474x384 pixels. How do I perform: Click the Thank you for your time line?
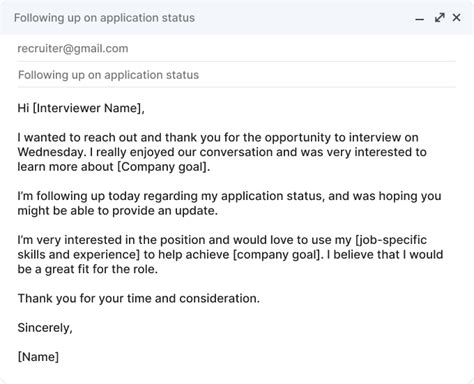[139, 299]
